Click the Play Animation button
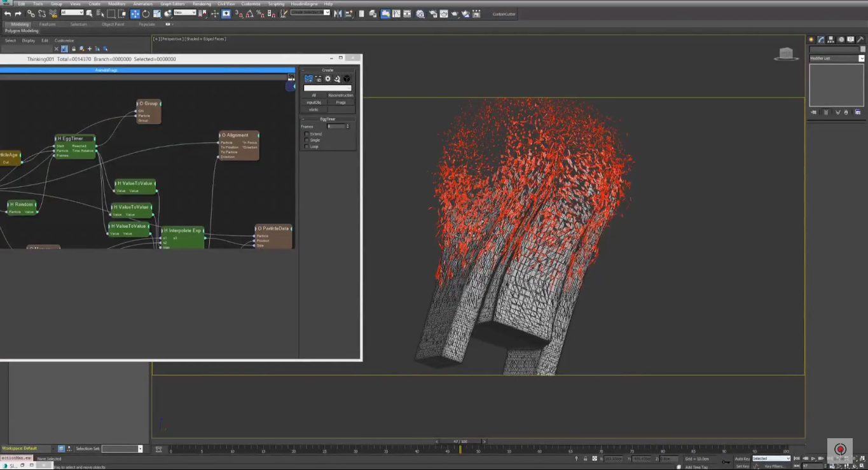 (813, 459)
